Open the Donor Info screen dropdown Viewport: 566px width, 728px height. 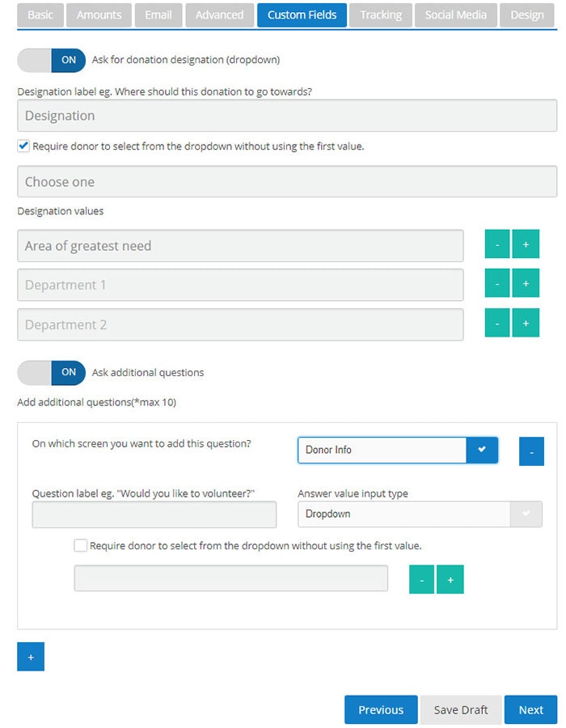[398, 451]
